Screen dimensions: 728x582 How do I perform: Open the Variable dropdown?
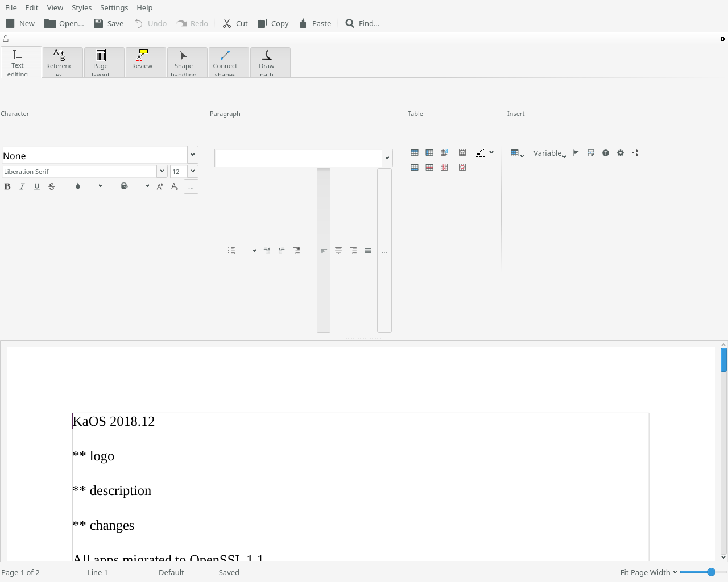click(x=549, y=153)
